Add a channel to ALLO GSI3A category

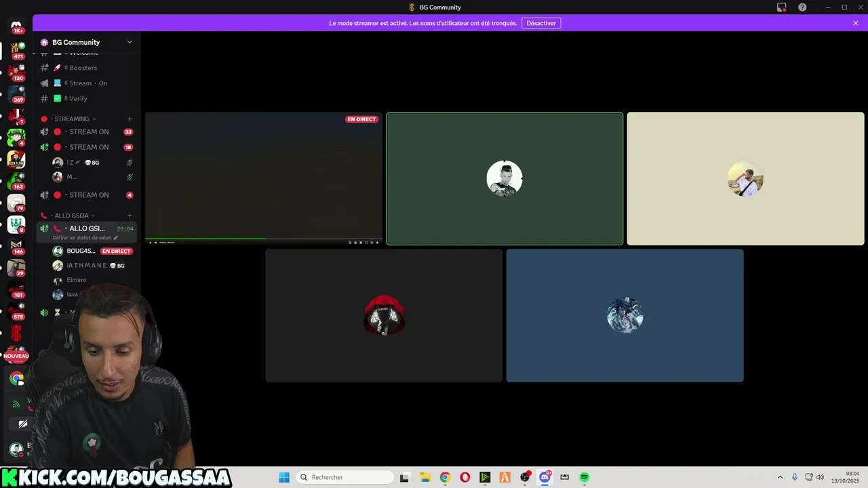tap(130, 216)
